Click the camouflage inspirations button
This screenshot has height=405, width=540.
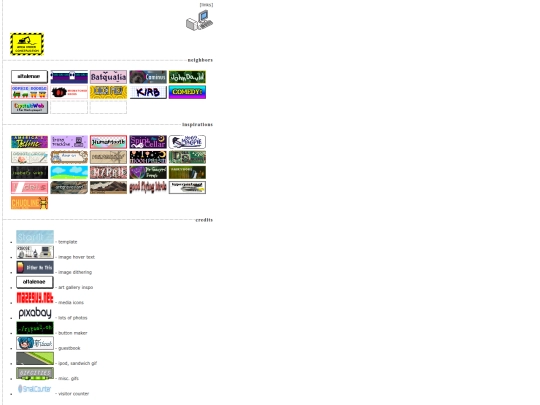point(69,187)
